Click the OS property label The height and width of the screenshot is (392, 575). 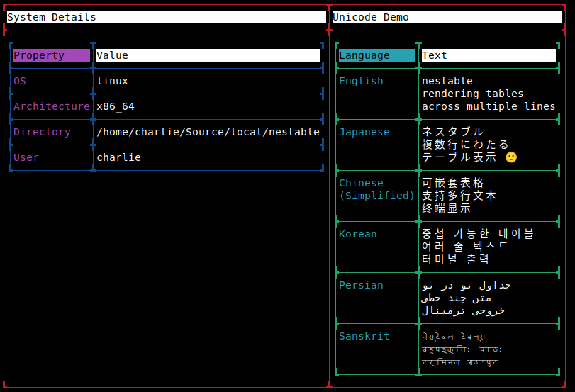click(20, 81)
